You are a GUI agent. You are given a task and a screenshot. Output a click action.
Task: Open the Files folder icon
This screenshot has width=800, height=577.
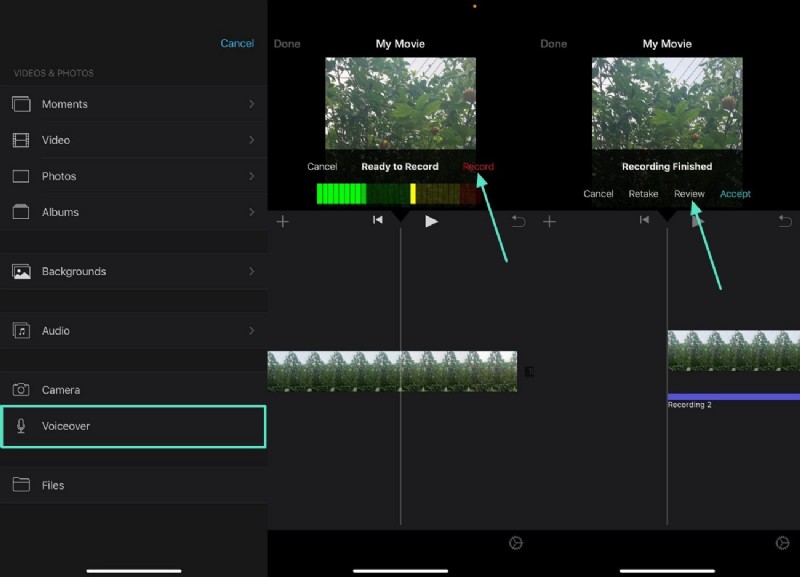(22, 485)
